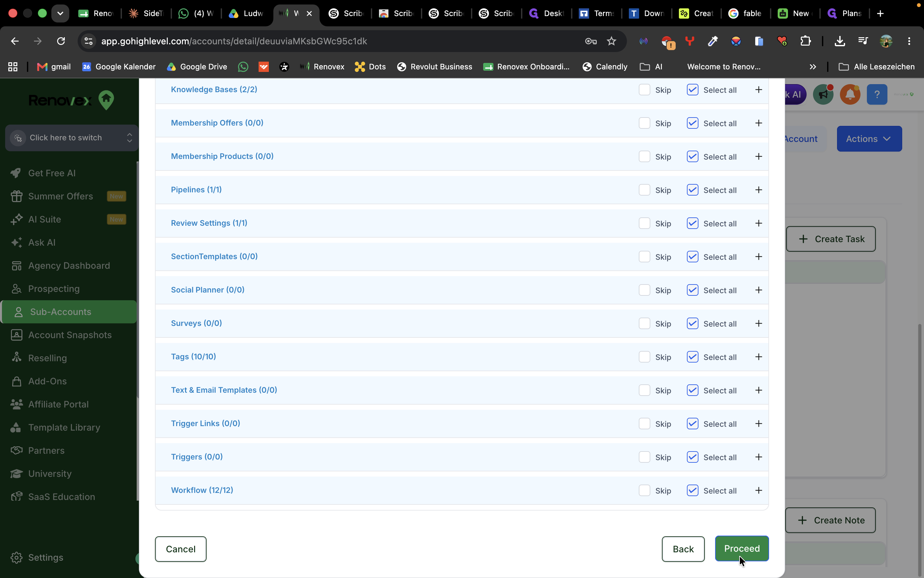Open Affiliate Portal people icon

point(16,404)
